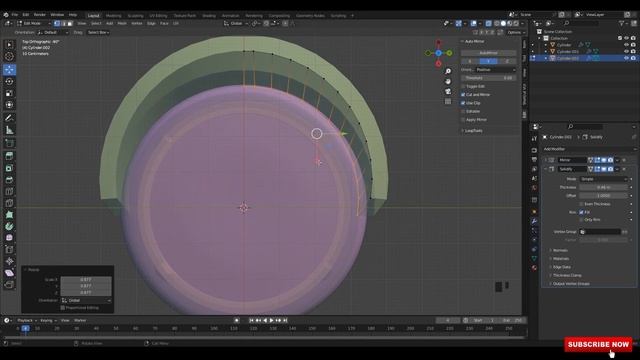Image resolution: width=640 pixels, height=360 pixels.
Task: Open the Material properties tab
Action: tap(534, 268)
